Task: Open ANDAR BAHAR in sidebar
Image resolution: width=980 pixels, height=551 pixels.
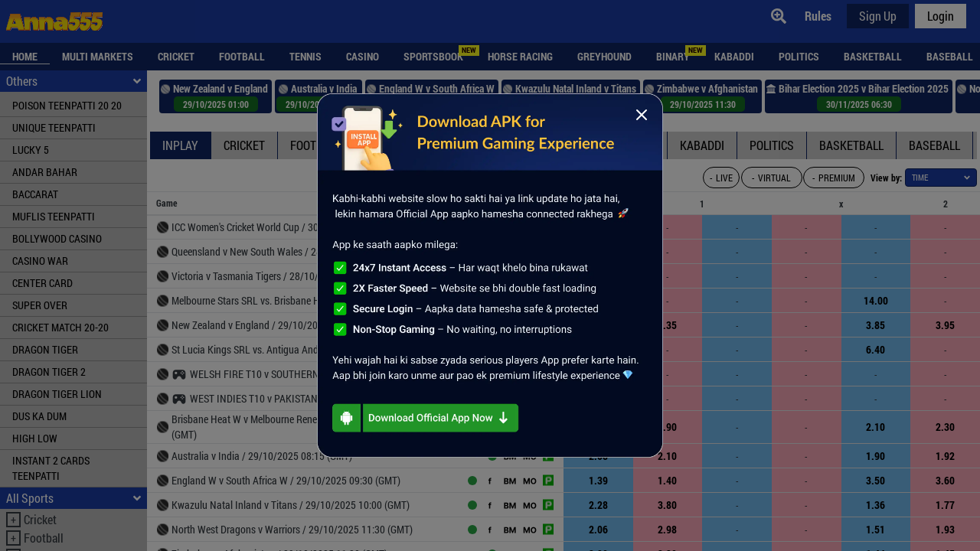Action: point(73,172)
